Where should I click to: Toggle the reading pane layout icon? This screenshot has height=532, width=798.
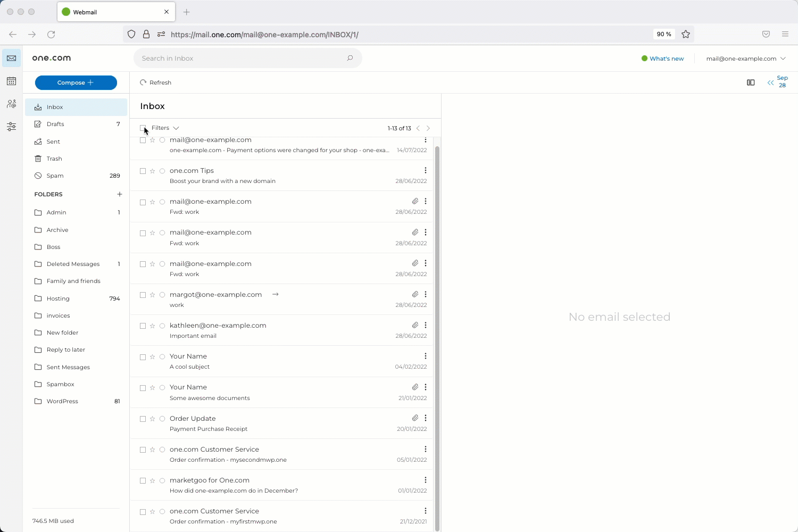751,82
